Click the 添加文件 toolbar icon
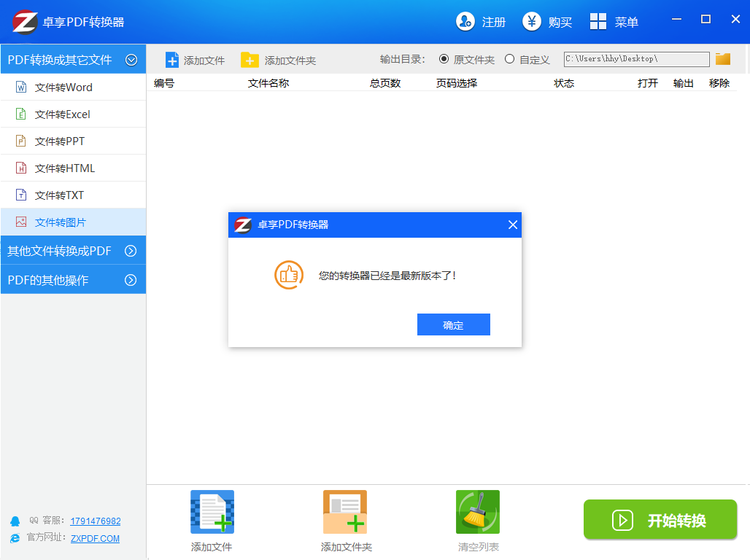The image size is (750, 560). coord(172,58)
